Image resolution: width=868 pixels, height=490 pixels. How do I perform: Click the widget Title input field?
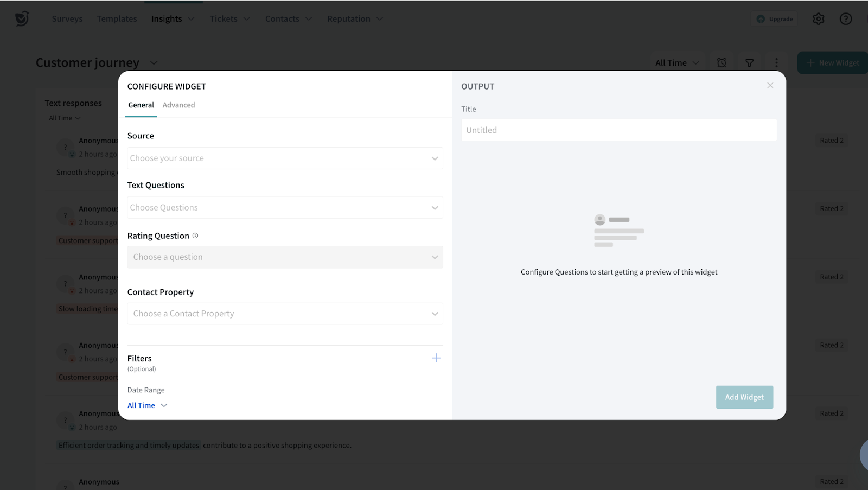[x=618, y=130]
